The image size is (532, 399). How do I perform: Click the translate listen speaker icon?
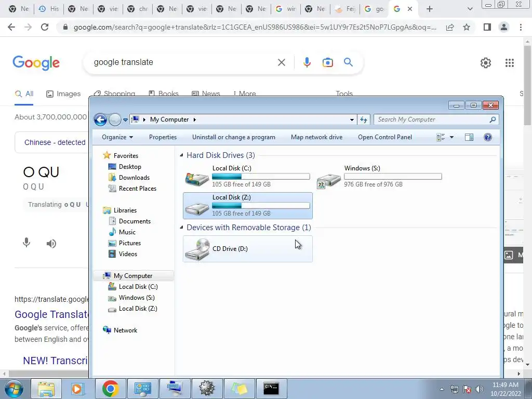(51, 244)
